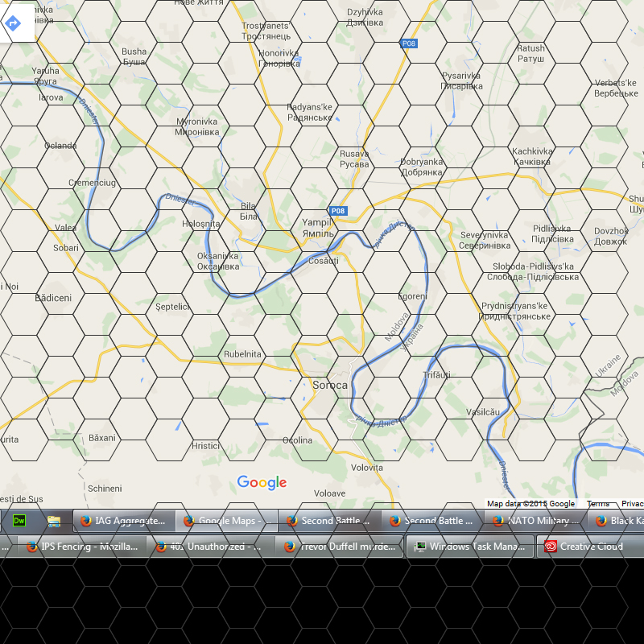
Task: Click the Valea village label
Action: point(66,228)
